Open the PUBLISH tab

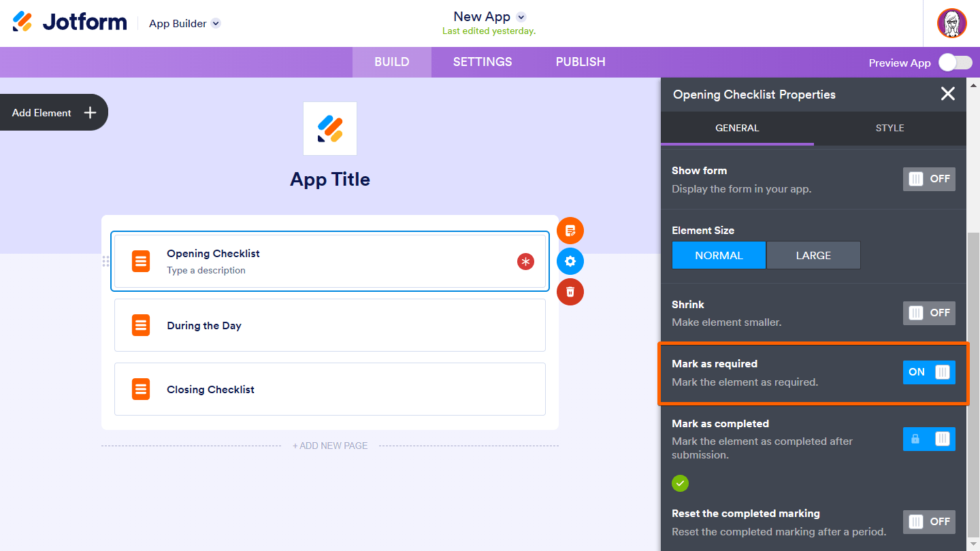[581, 62]
